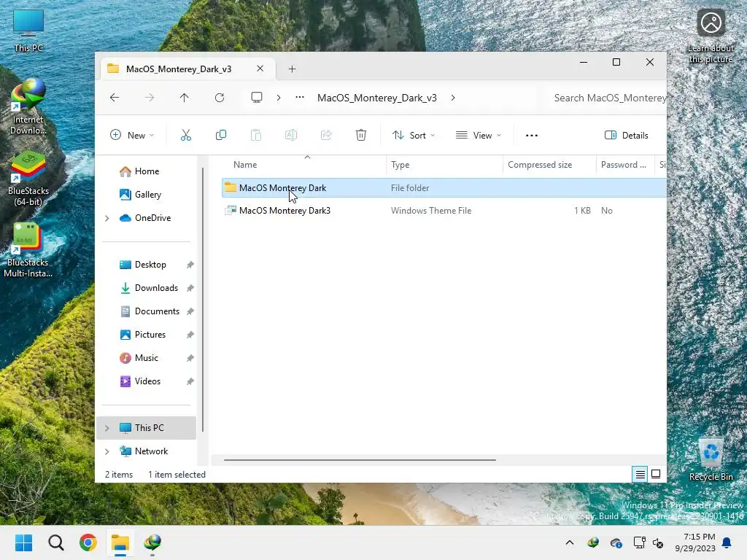Open pinned Desktop folder
747x560 pixels.
(x=150, y=264)
